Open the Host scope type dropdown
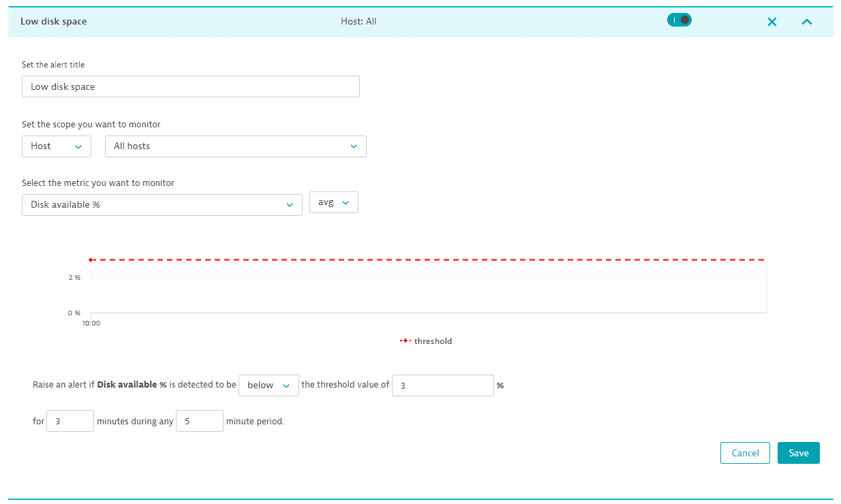This screenshot has width=841, height=504. pyautogui.click(x=57, y=146)
